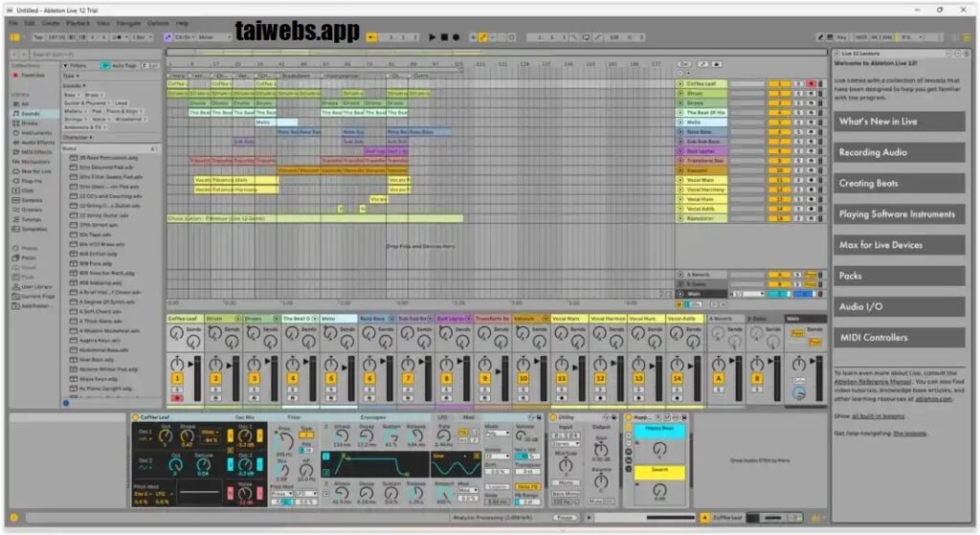The width and height of the screenshot is (980, 535).
Task: Click the Arrangement Record button
Action: pyautogui.click(x=457, y=37)
